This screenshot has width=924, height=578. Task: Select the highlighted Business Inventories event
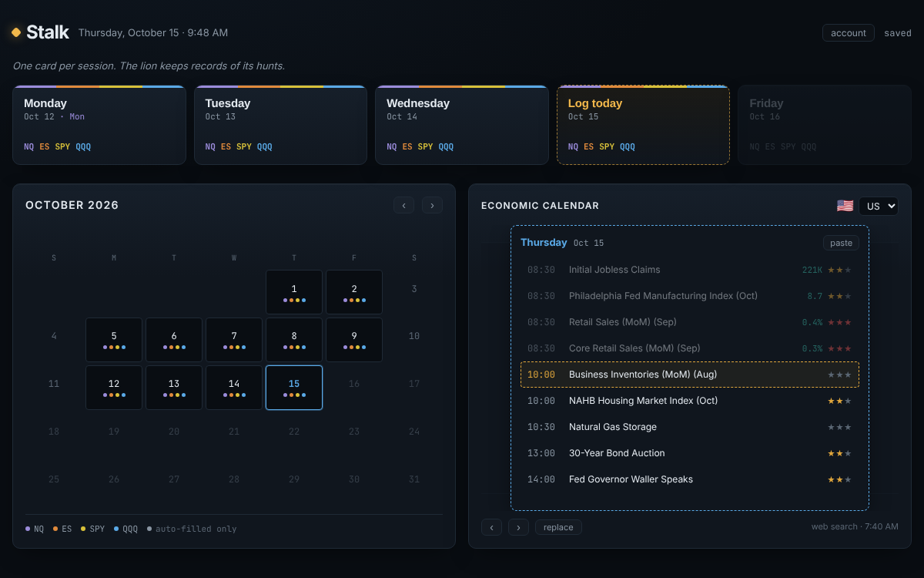[x=690, y=375]
